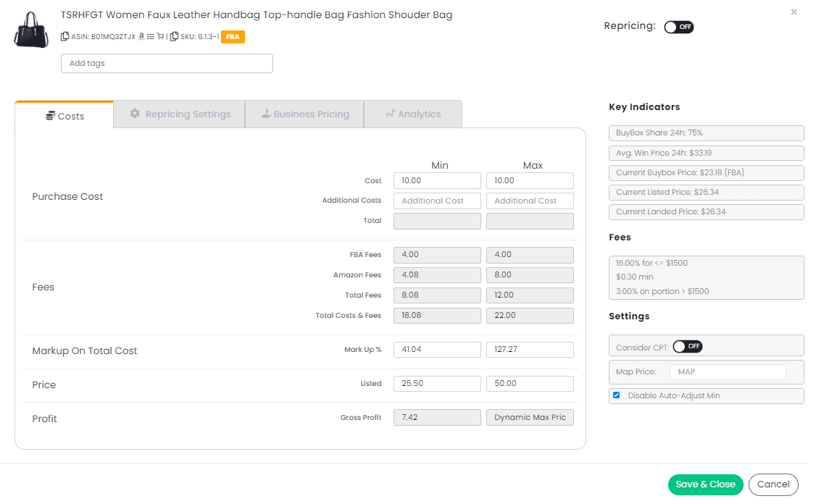The image size is (816, 504).
Task: Click the $0.30 min fee line
Action: click(x=634, y=277)
